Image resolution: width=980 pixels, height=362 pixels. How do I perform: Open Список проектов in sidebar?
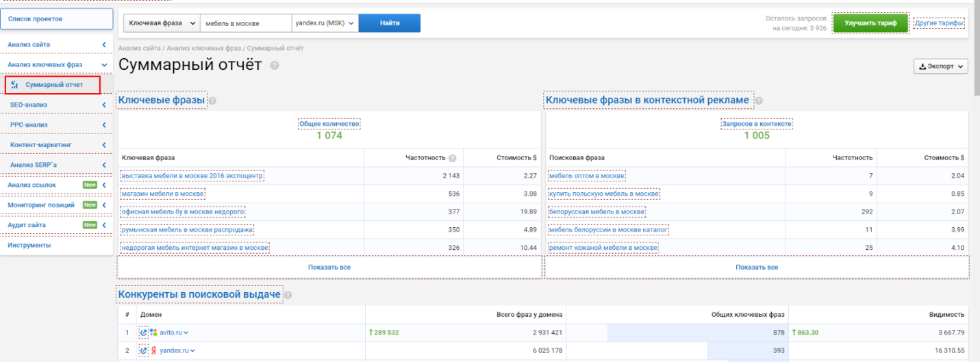[57, 19]
